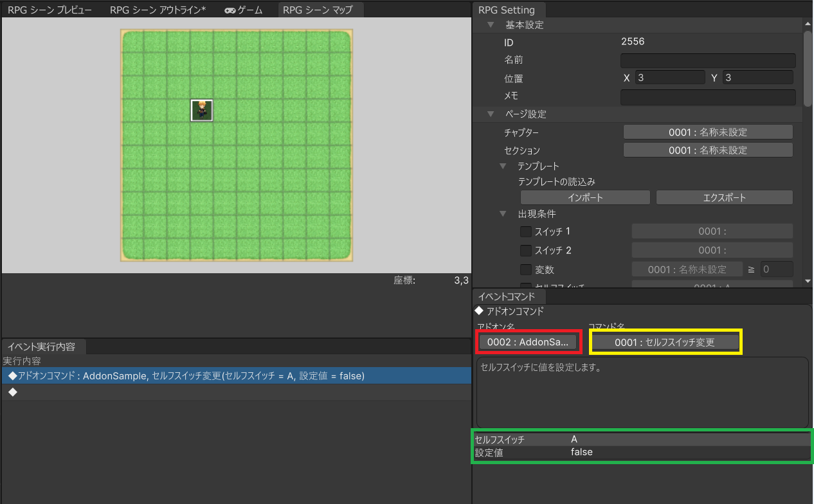The height and width of the screenshot is (504, 814).
Task: Enable the スイッチ 1 checkbox
Action: click(x=525, y=231)
